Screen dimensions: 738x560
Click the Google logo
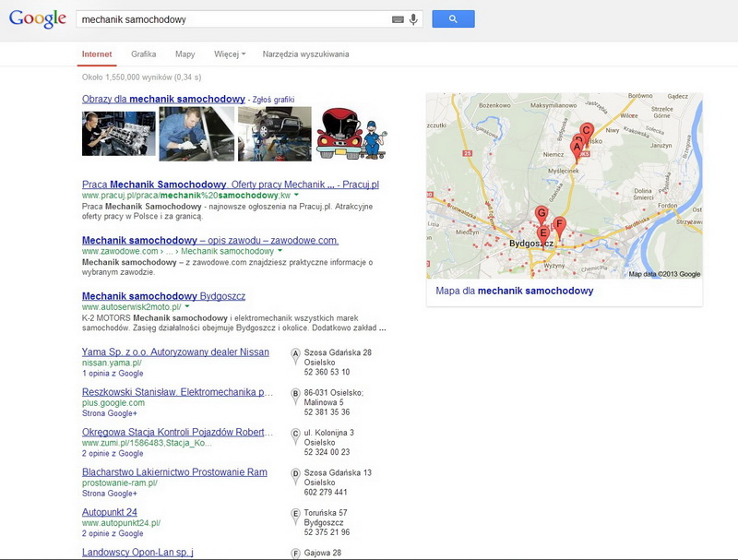click(38, 18)
